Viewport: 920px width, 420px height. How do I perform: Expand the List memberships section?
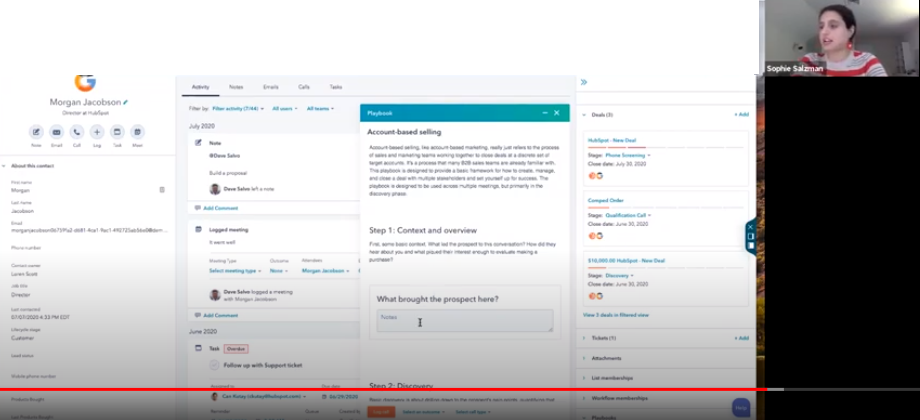(x=584, y=378)
